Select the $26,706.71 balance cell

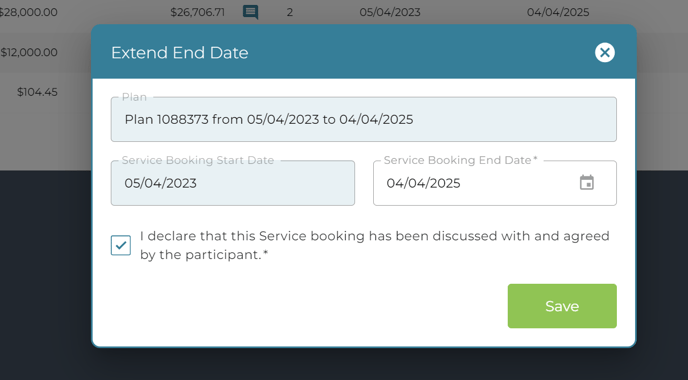click(x=197, y=12)
